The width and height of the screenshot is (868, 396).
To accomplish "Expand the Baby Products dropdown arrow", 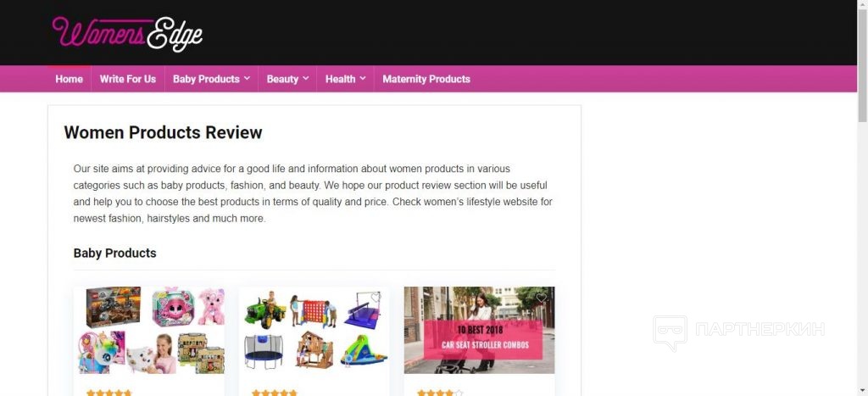I will click(x=247, y=79).
